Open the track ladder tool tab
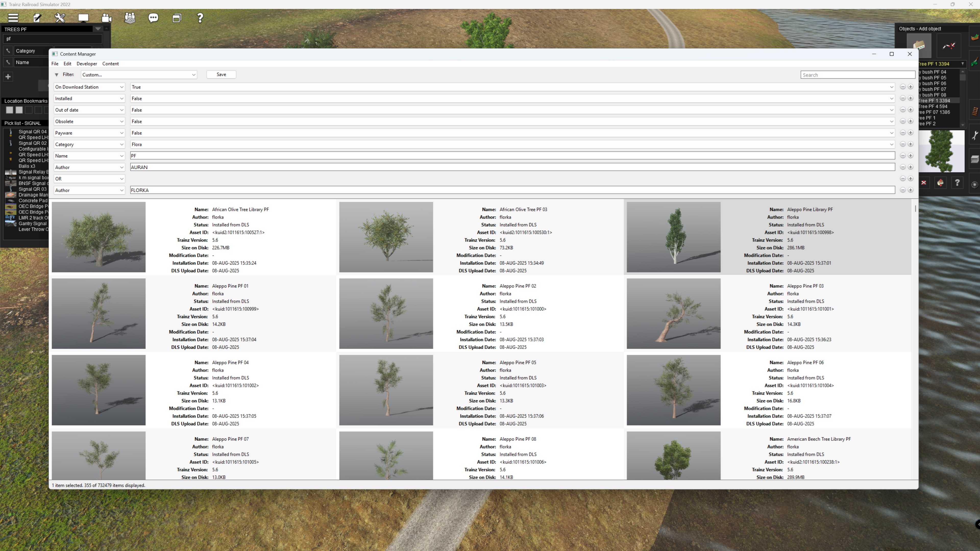The image size is (980, 551). coord(975,111)
